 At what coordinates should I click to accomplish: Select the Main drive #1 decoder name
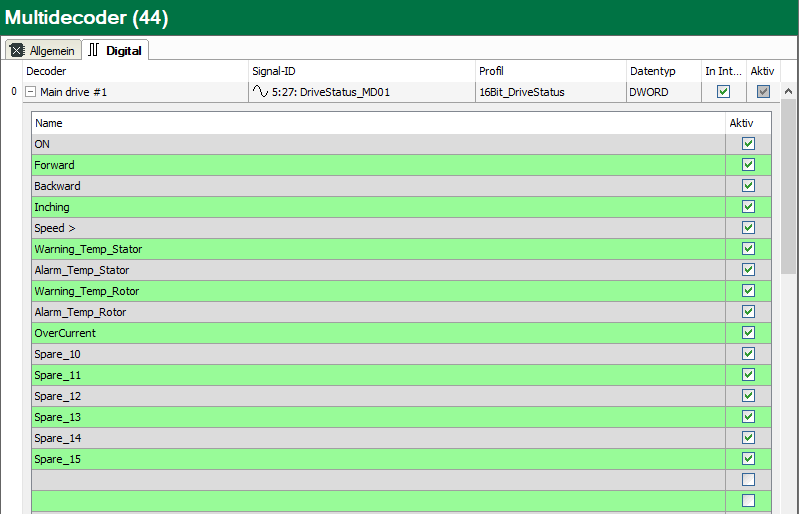[x=73, y=92]
